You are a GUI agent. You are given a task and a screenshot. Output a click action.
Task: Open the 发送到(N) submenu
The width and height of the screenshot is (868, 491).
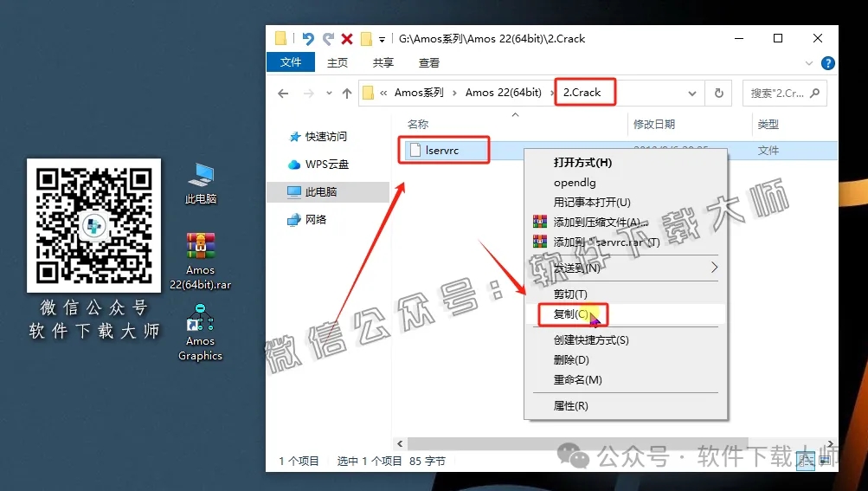tap(626, 268)
